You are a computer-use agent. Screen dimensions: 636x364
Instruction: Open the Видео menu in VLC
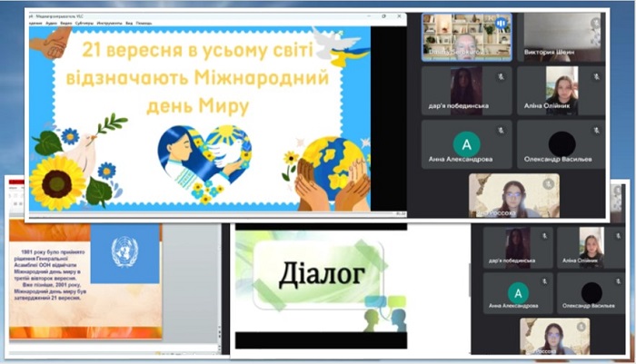(66, 23)
